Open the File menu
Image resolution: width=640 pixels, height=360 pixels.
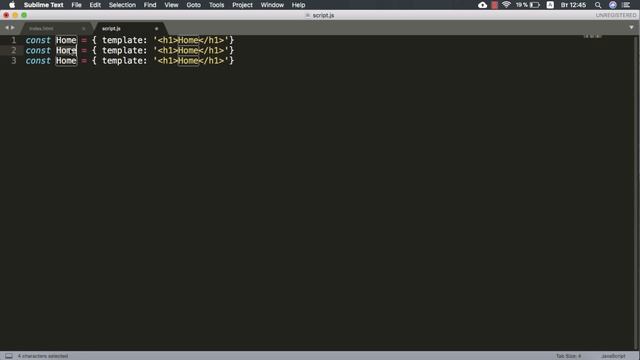pyautogui.click(x=76, y=5)
